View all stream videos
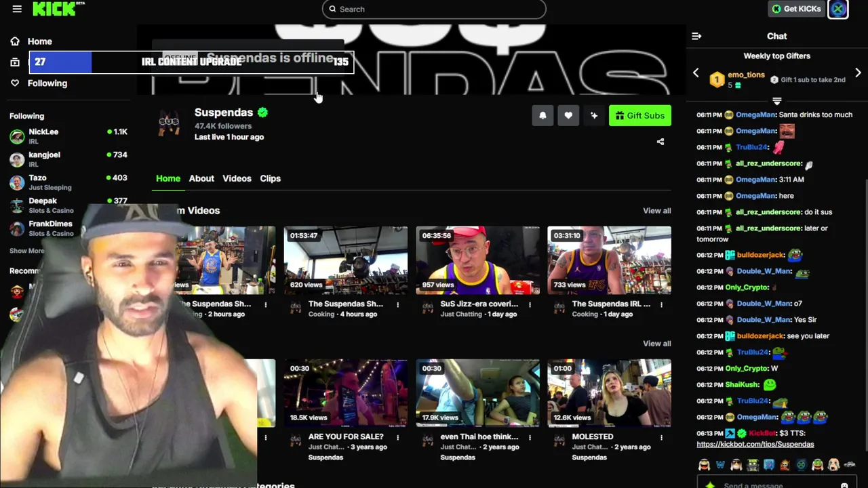Image resolution: width=868 pixels, height=488 pixels. point(657,211)
